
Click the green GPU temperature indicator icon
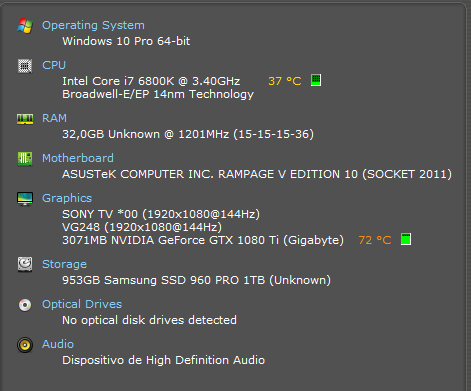406,239
